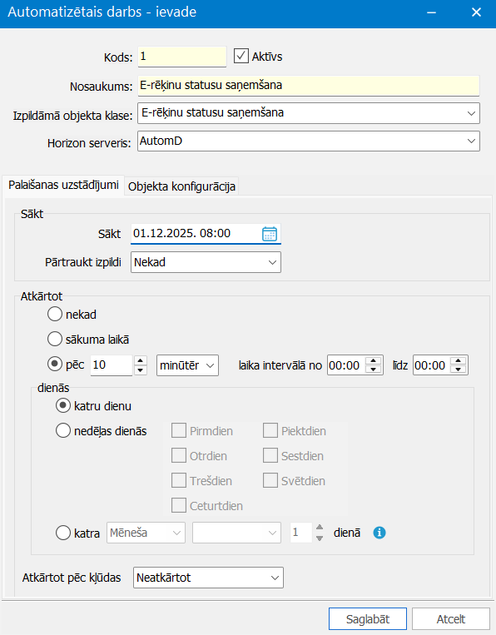Viewport: 496px width, 635px height.
Task: Tick the Svētdien checkbox
Action: [x=270, y=481]
